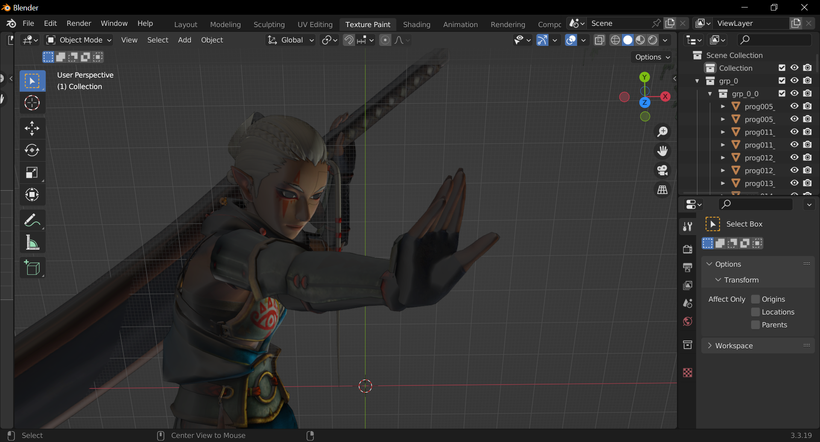
Task: Open the Tool properties tab
Action: click(x=687, y=226)
